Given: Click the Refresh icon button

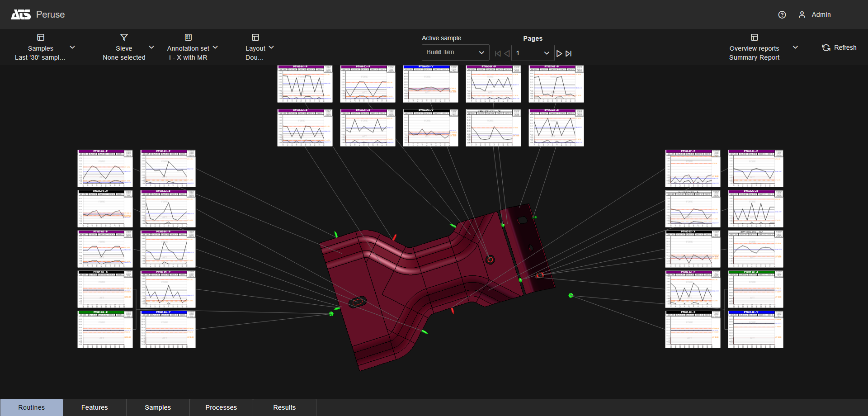Looking at the screenshot, I should [826, 48].
